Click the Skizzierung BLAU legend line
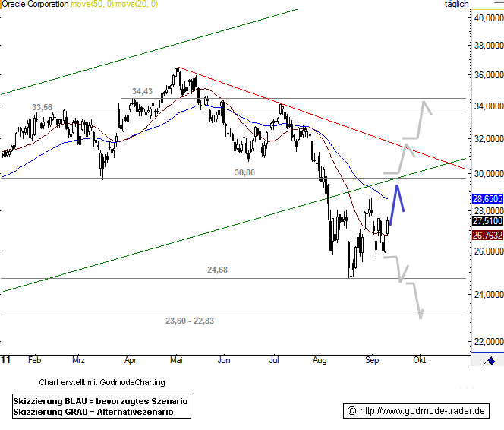Image resolution: width=504 pixels, height=430 pixels. point(100,401)
